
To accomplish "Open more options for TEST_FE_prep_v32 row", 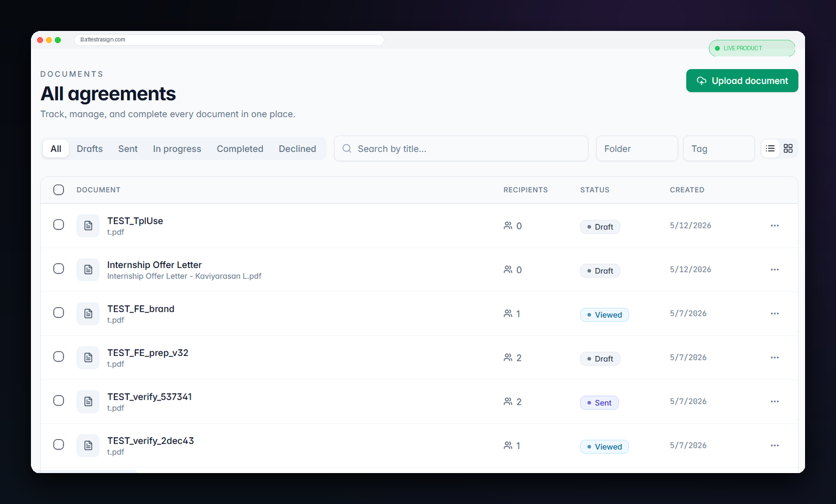I will click(775, 358).
